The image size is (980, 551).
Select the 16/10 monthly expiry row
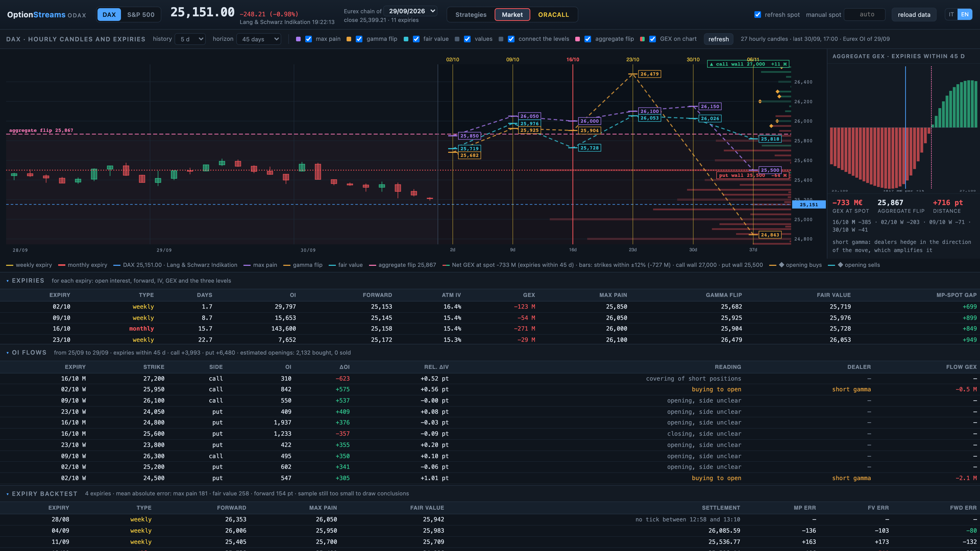click(x=490, y=329)
